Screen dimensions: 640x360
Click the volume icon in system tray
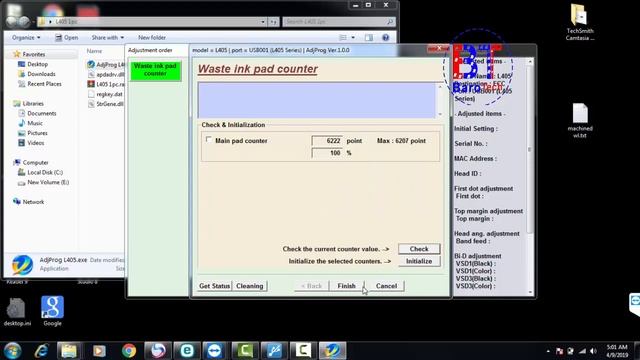[x=593, y=351]
